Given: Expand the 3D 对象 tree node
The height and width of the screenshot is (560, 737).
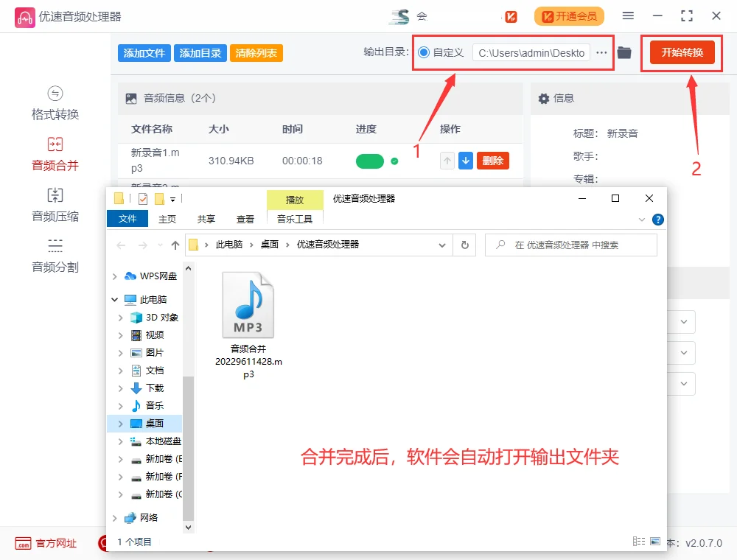Looking at the screenshot, I should (121, 318).
